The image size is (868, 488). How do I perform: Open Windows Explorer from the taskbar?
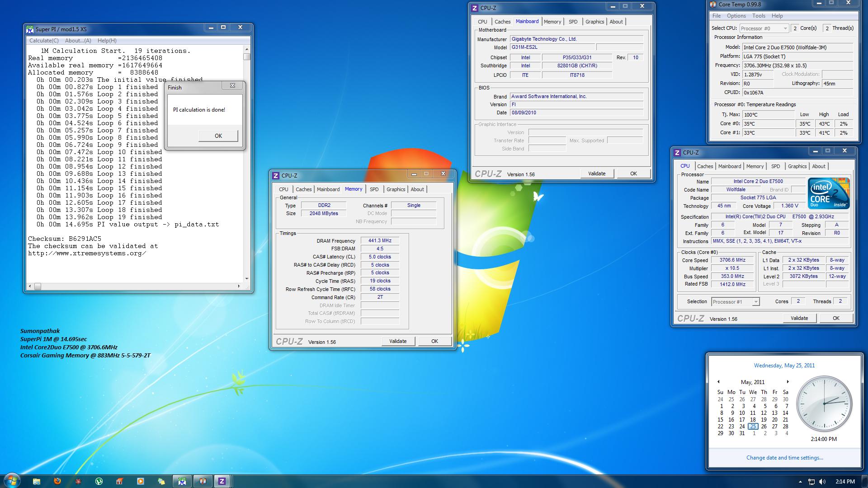37,481
